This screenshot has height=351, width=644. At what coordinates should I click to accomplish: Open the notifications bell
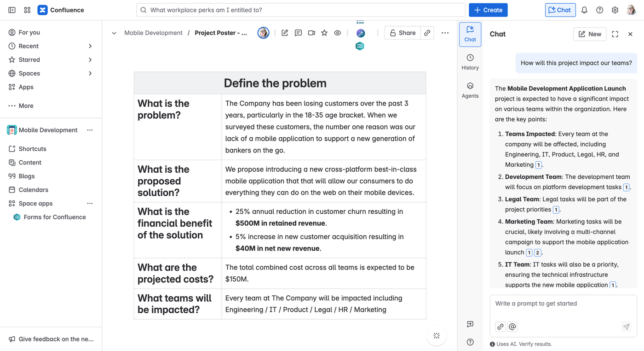584,10
